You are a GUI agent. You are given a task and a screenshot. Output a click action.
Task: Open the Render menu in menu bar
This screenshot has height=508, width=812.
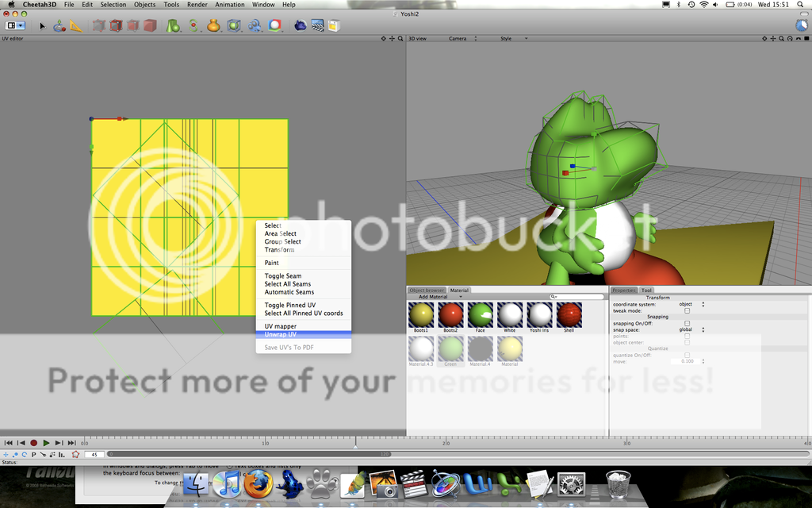[x=197, y=5]
